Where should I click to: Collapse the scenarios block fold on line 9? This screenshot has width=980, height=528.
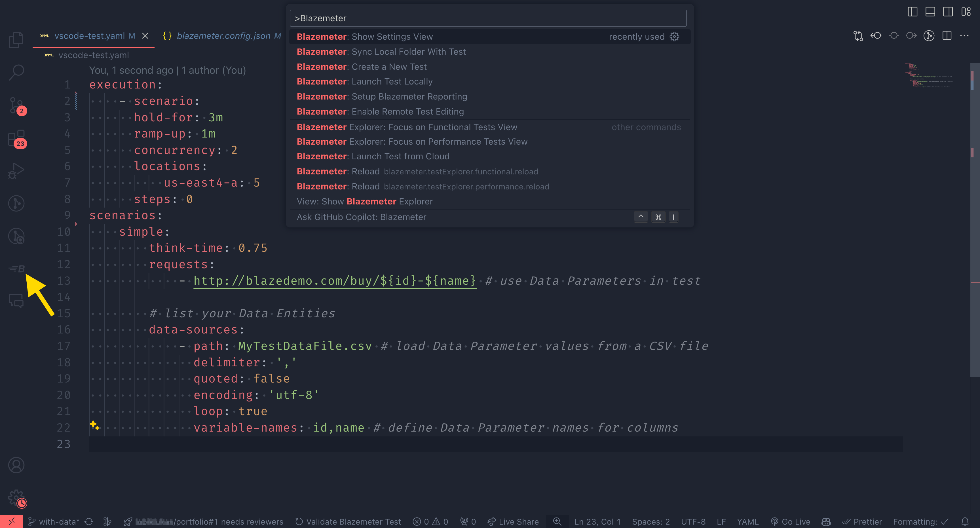click(x=76, y=224)
